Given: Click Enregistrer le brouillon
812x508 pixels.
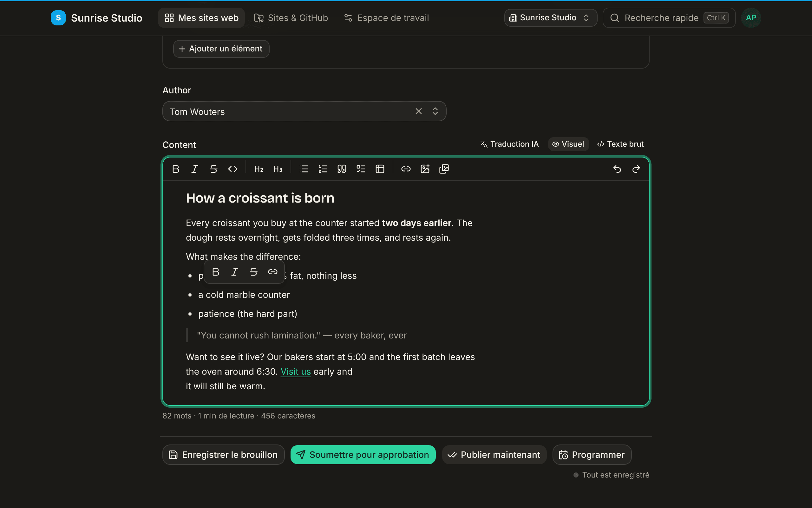Looking at the screenshot, I should tap(224, 455).
